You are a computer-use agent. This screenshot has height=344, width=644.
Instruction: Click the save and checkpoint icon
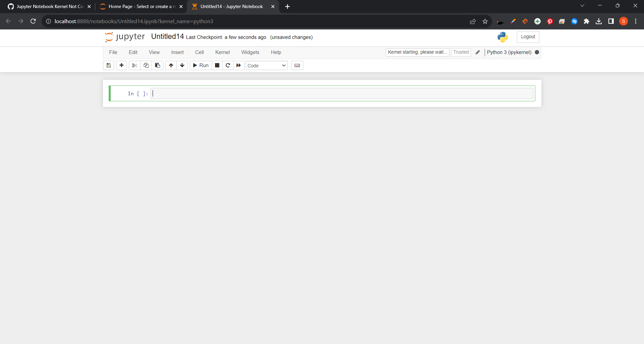pos(108,65)
